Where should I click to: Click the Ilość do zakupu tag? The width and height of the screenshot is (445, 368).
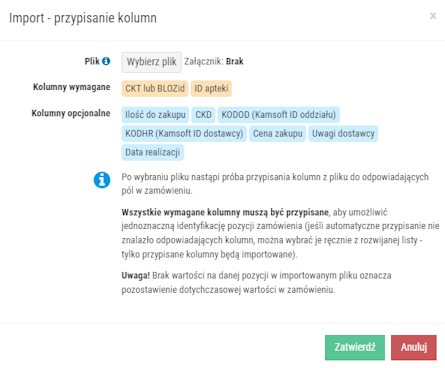pos(155,115)
